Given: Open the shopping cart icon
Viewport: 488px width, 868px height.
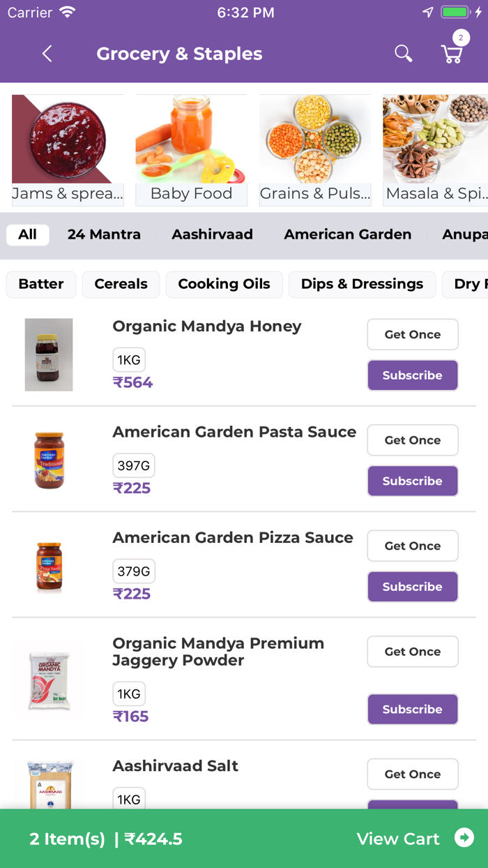Looking at the screenshot, I should coord(452,54).
